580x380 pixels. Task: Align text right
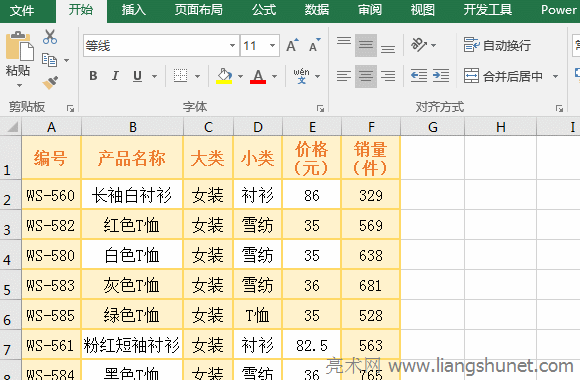click(x=388, y=76)
